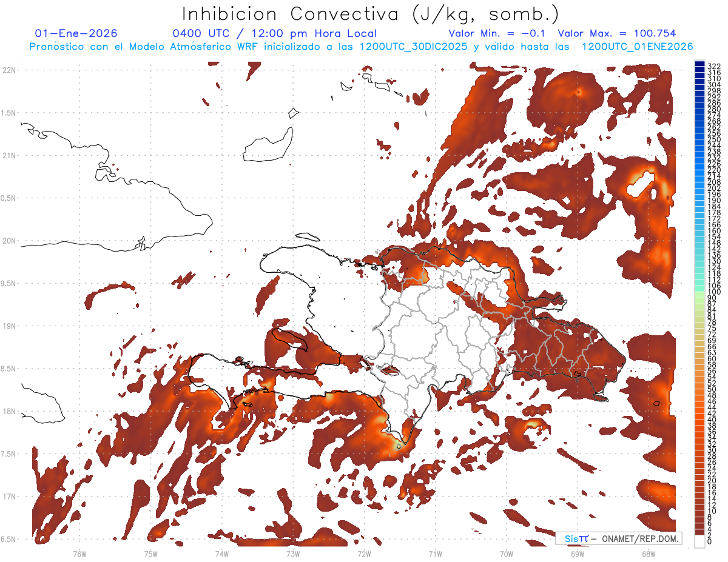
Task: Click the '7.5N' latitude label
Action: [9, 454]
